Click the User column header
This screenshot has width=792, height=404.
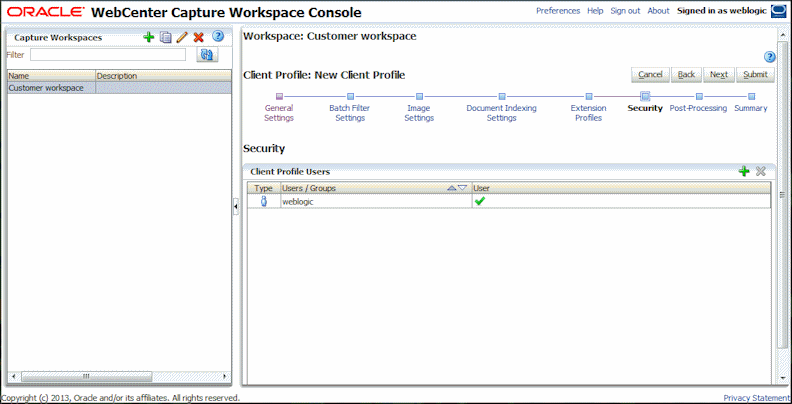(x=621, y=188)
